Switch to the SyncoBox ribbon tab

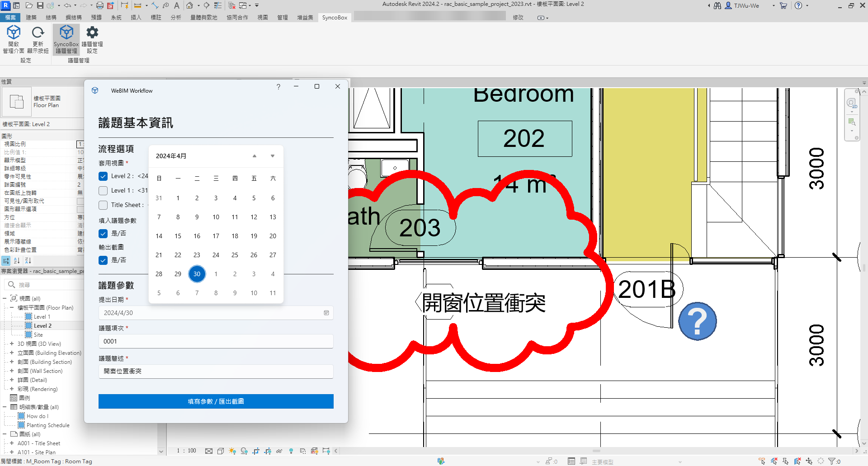click(x=335, y=18)
